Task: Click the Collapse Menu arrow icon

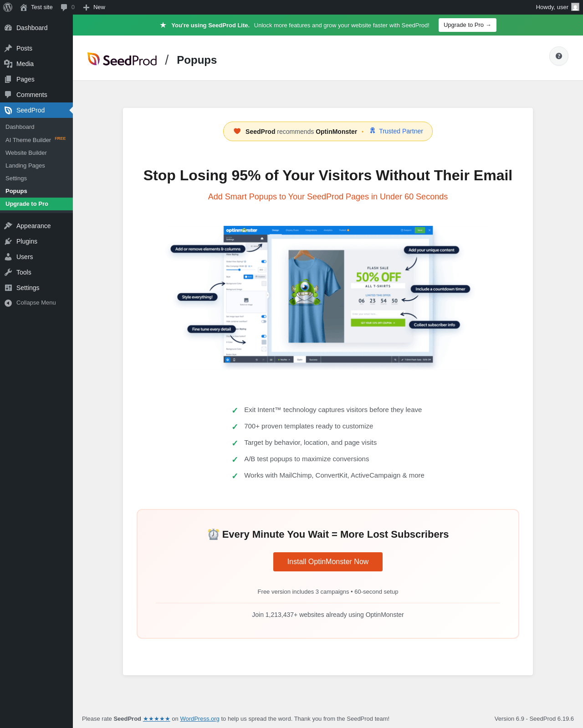Action: 8,303
